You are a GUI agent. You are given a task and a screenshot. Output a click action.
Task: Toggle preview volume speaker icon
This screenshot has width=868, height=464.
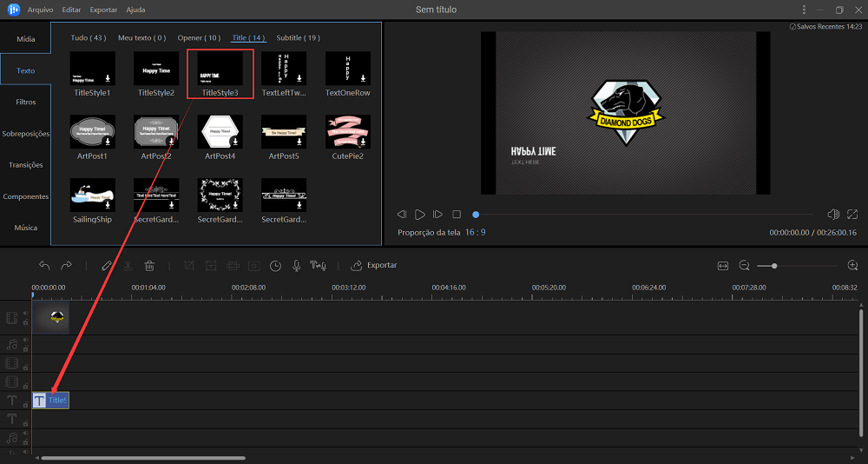(833, 214)
